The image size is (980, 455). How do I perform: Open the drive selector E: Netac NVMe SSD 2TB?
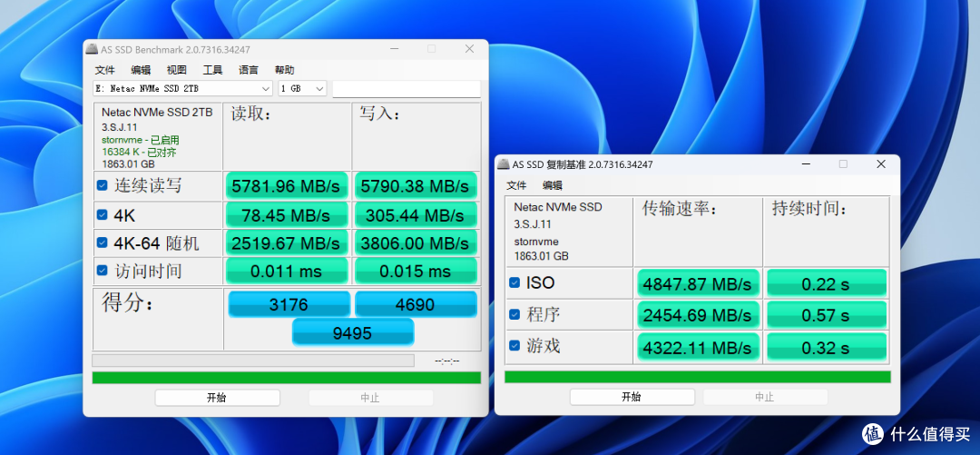[183, 89]
